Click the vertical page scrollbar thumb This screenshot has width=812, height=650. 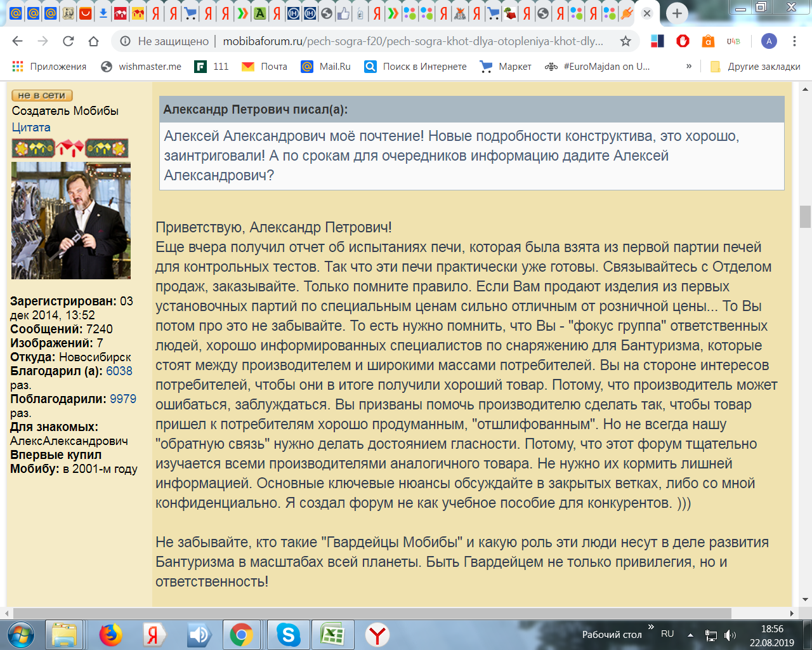[805, 216]
